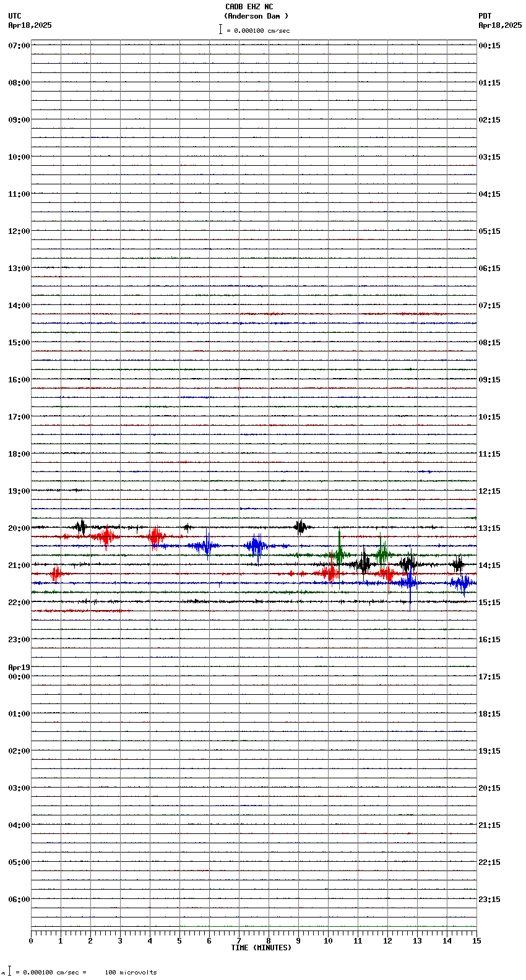Click the x-axis tick label "0"
Screen dimensions: 526x980
pos(31,941)
